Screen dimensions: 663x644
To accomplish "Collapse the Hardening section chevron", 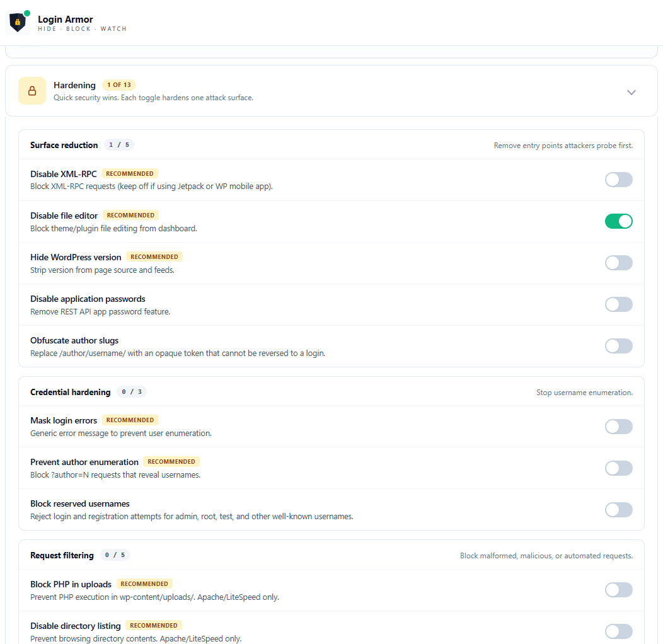I will [x=631, y=92].
